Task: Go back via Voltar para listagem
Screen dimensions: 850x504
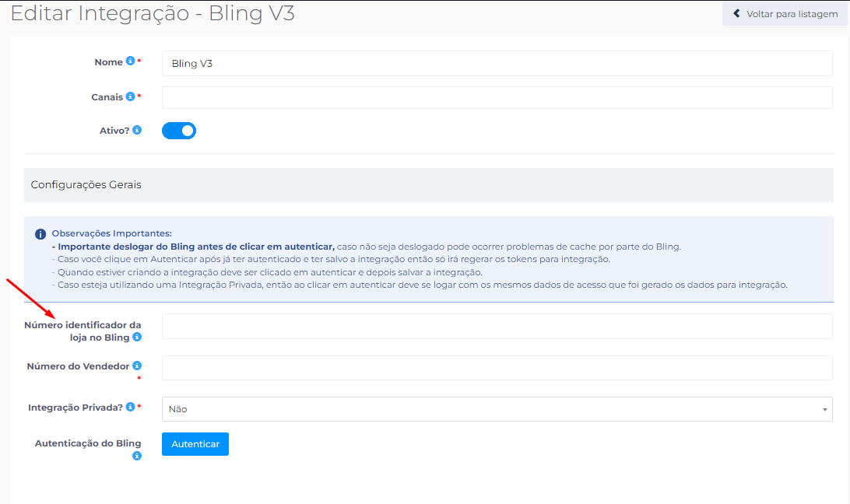Action: tap(785, 13)
